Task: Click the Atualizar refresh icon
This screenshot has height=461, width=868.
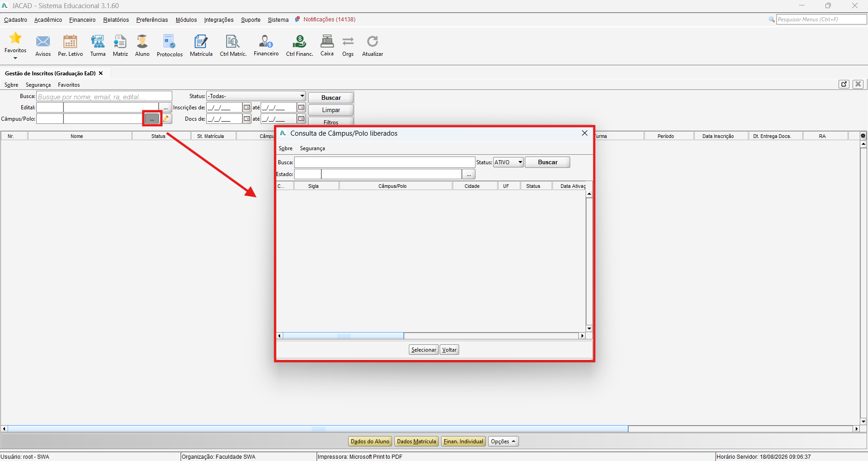Action: (x=373, y=42)
